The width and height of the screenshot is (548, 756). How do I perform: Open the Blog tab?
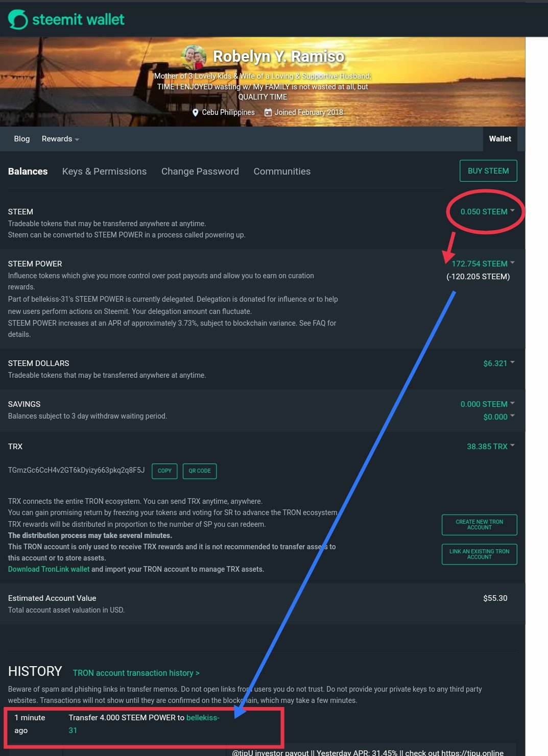coord(22,139)
